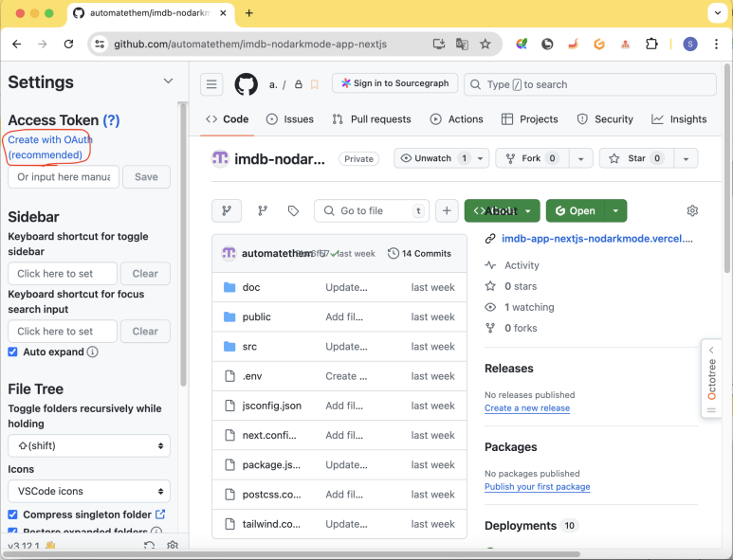
Task: Switch to the Issues tab
Action: (x=290, y=119)
